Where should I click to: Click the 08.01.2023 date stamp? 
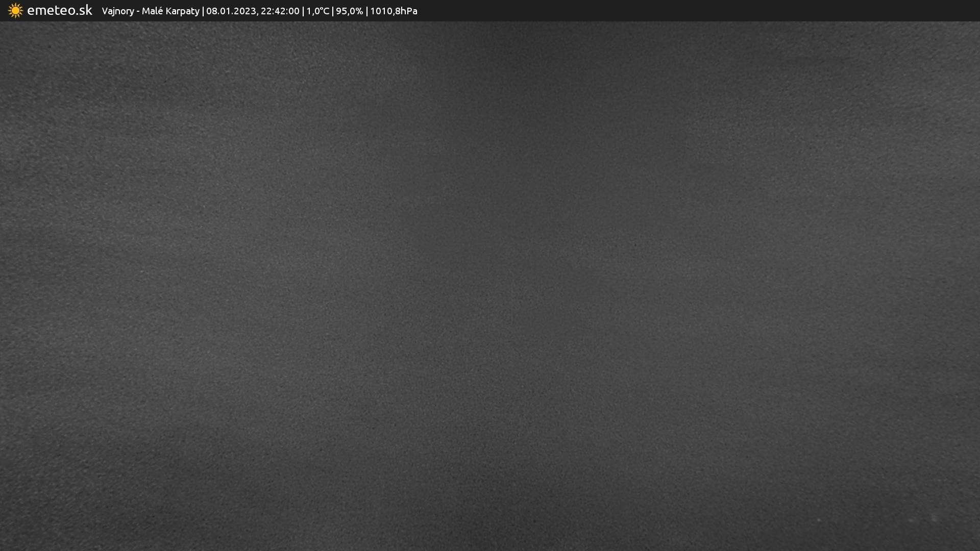(231, 11)
